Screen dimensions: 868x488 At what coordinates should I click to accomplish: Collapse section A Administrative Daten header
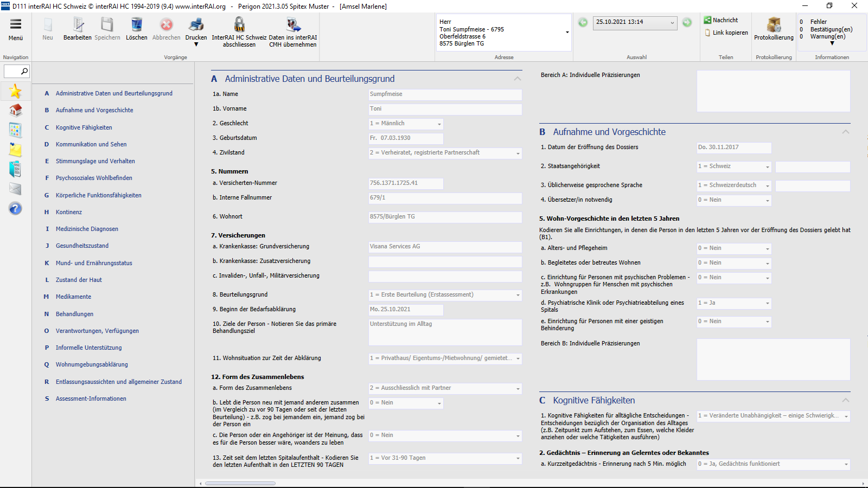coord(518,79)
